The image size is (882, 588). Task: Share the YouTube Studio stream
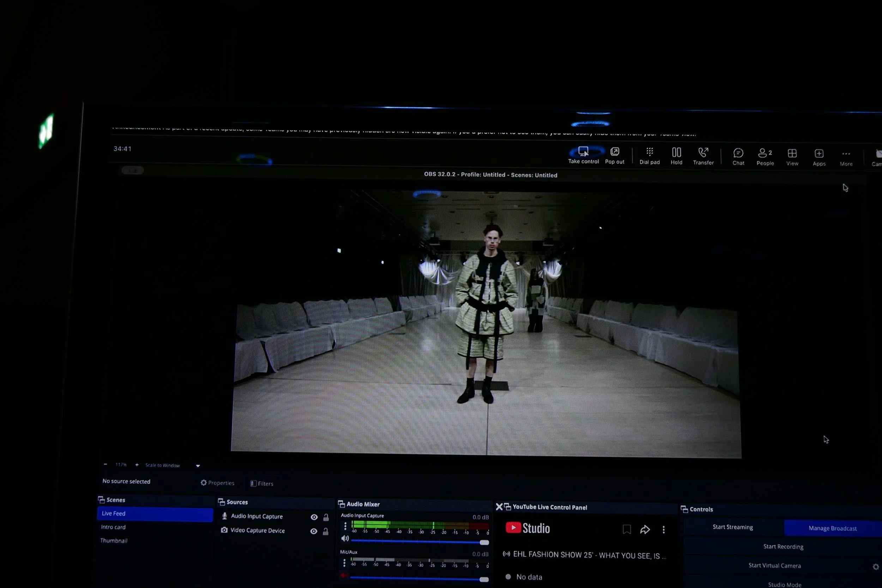click(645, 529)
